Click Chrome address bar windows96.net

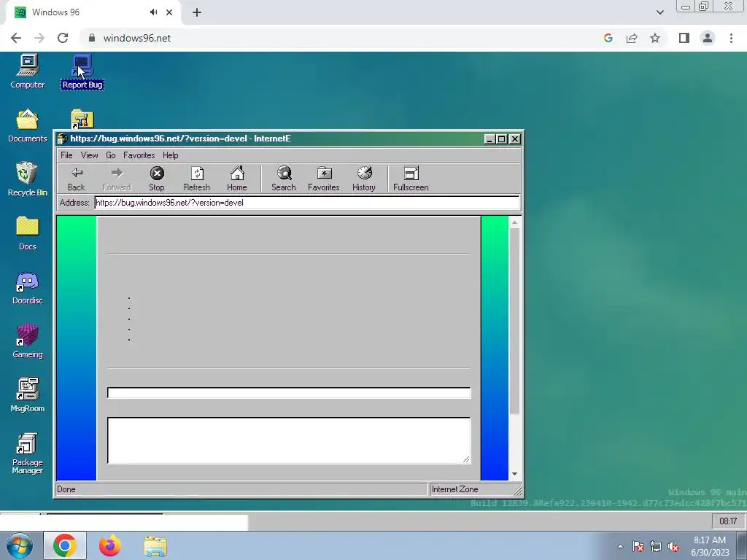pos(136,38)
